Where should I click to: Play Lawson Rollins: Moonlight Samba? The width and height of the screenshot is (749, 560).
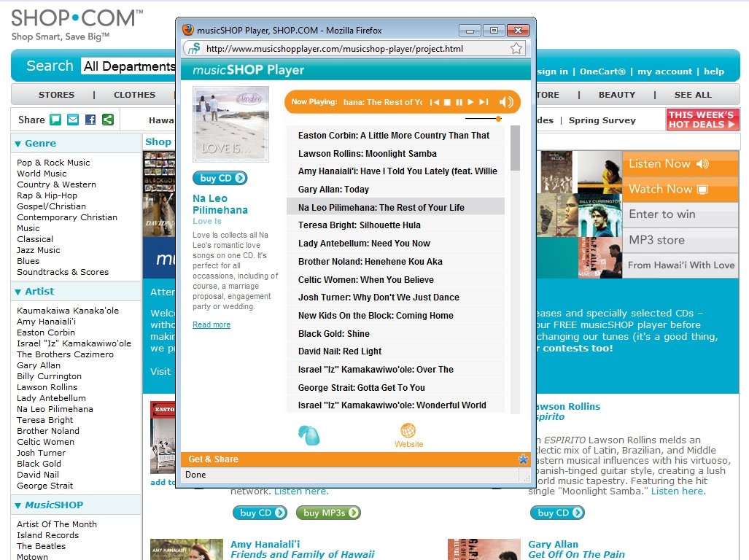coord(395,154)
